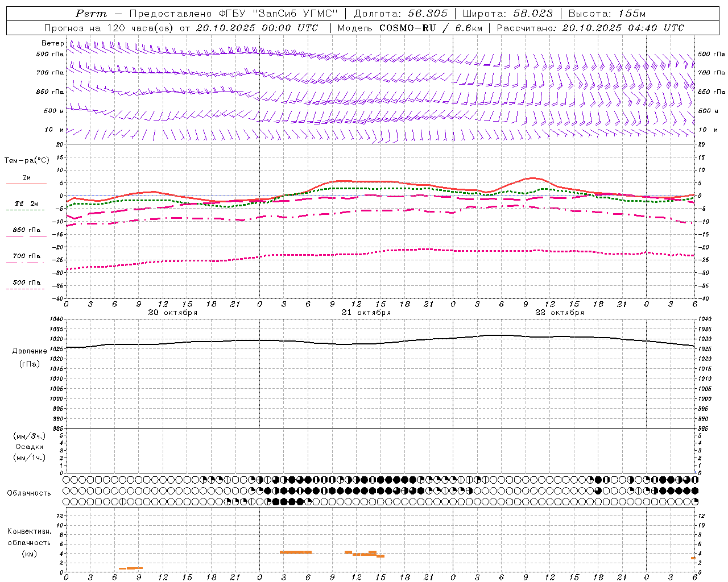
Task: Click the longitude value "Долгота: 56.305"
Action: (401, 14)
